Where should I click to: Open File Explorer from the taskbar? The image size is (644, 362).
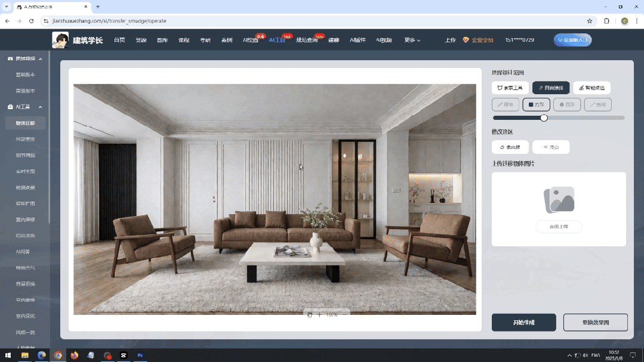[25, 355]
